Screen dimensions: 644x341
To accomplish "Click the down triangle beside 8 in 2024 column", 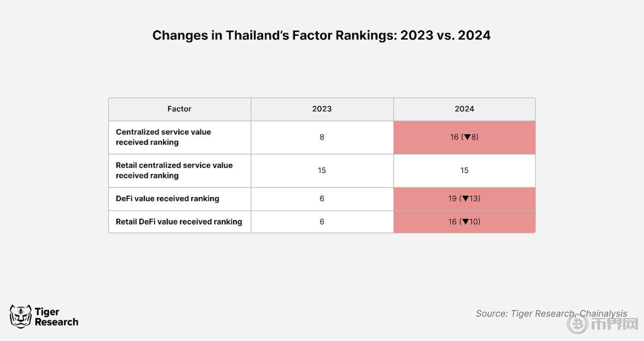I will point(468,137).
